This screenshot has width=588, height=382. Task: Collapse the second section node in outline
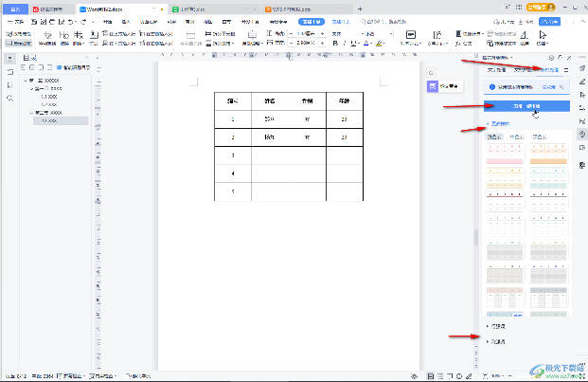(x=31, y=113)
